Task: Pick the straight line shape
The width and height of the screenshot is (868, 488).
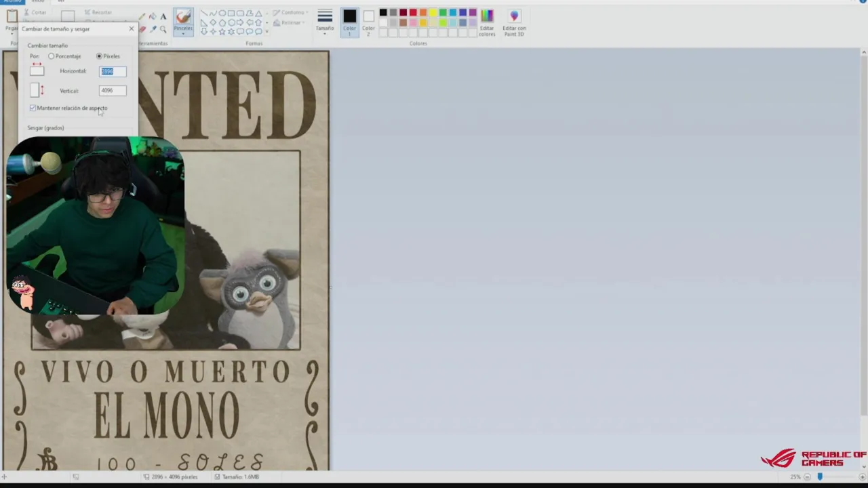Action: [204, 13]
